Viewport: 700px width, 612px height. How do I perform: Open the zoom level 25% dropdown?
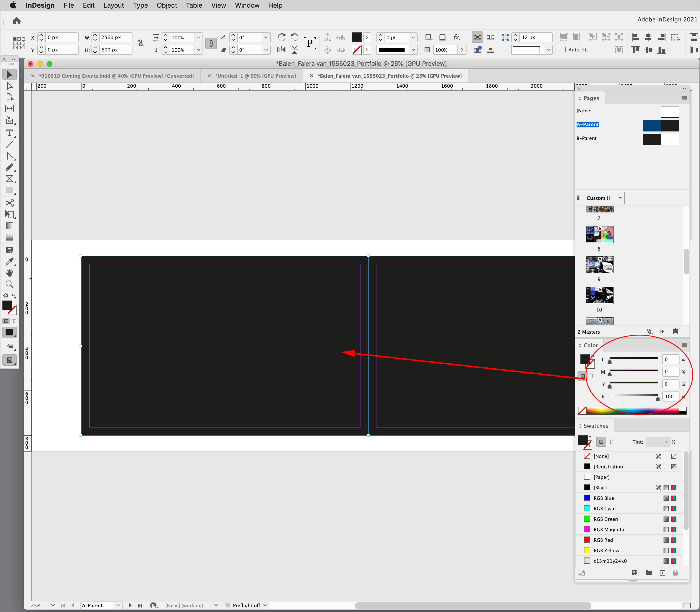point(53,605)
